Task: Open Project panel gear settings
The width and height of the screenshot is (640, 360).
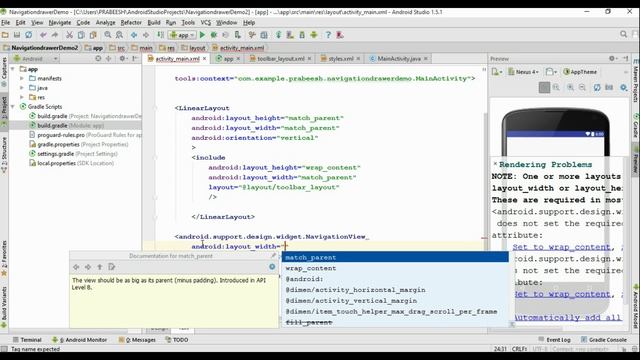Action: click(x=122, y=59)
